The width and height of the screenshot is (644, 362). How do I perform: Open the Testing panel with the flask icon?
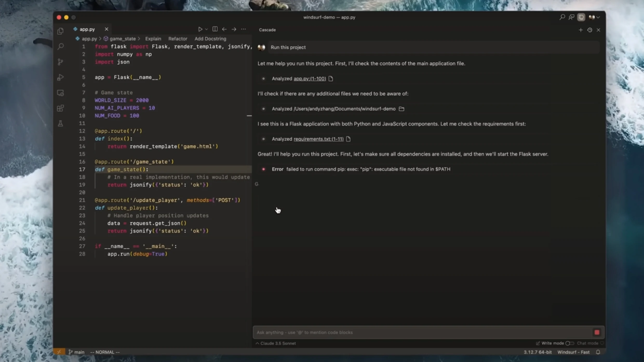point(61,124)
